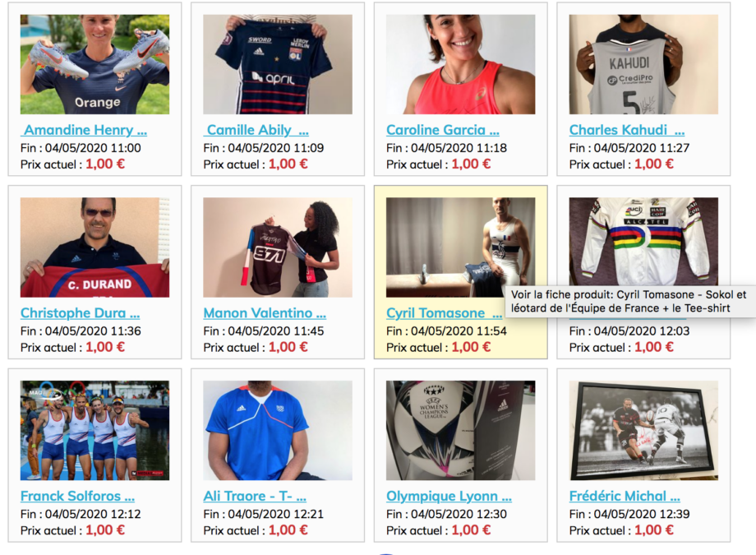Click the Ali Traore T-shirt link
This screenshot has height=555, width=756.
point(255,496)
